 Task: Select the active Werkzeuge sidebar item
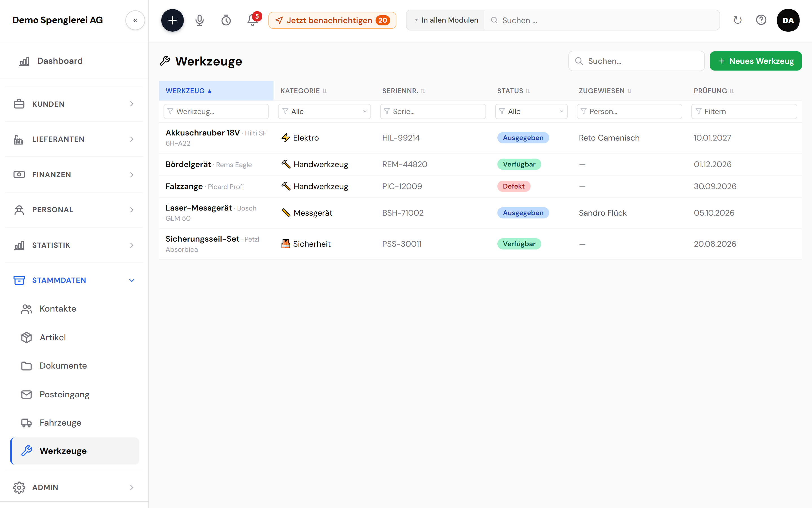click(75, 451)
